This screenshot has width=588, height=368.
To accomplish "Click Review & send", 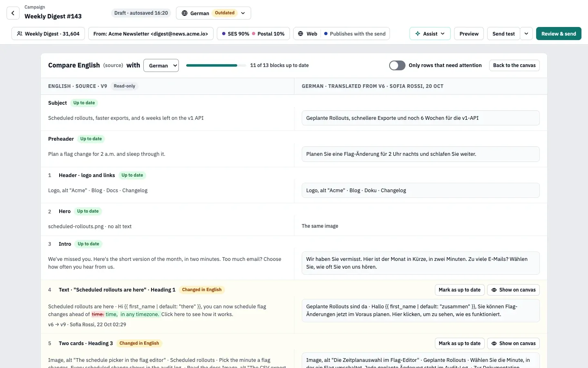I will (x=559, y=34).
